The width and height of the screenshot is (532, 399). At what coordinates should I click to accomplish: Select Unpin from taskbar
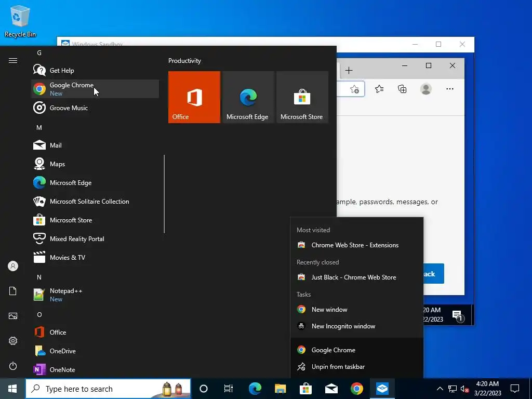[x=357, y=366]
